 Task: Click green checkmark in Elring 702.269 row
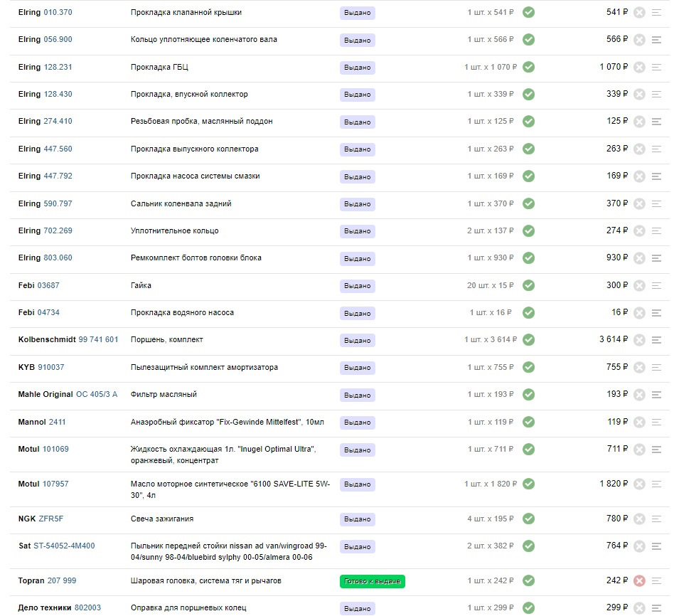528,230
